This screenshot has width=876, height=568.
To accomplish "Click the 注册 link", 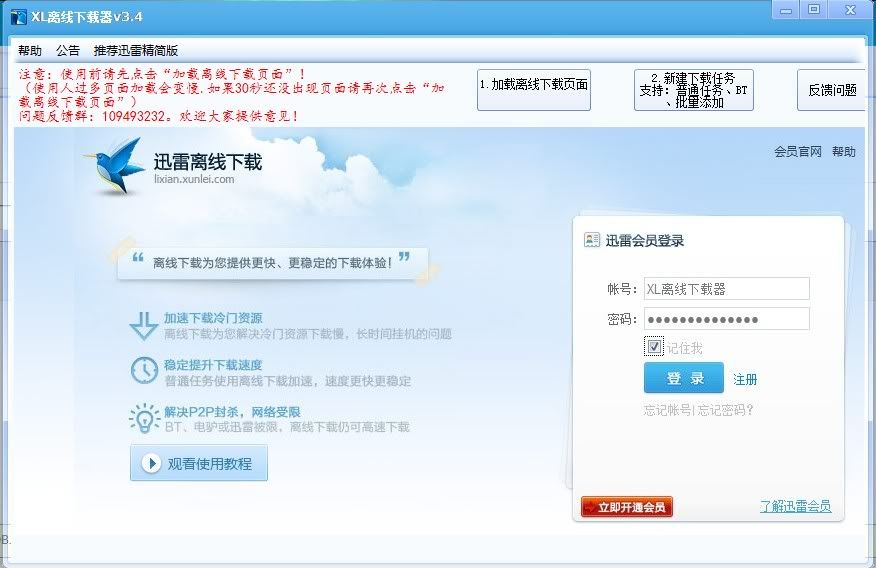I will coord(745,380).
